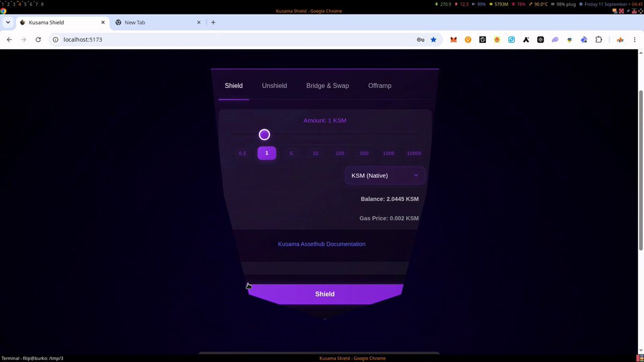The height and width of the screenshot is (362, 644).
Task: Expand the KSM (Native) token dropdown
Action: pos(385,175)
